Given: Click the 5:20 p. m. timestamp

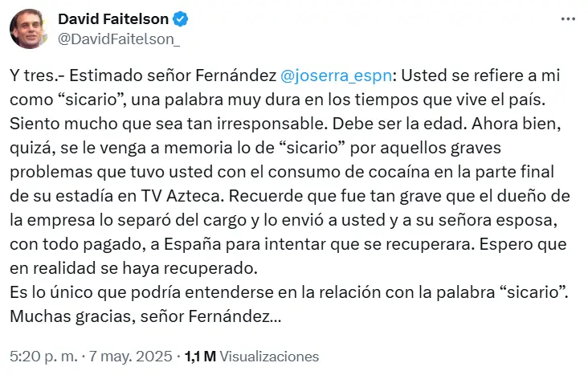Looking at the screenshot, I should click(x=43, y=357).
